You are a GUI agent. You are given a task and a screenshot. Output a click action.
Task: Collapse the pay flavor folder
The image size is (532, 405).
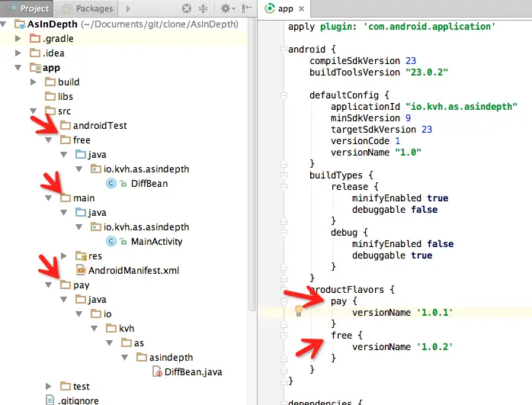point(49,285)
